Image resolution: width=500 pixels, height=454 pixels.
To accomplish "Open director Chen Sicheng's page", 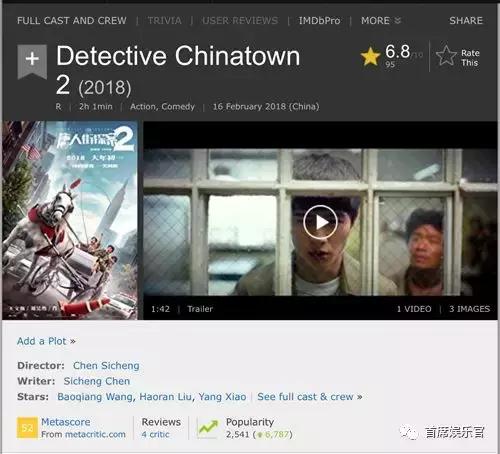I will click(x=106, y=366).
